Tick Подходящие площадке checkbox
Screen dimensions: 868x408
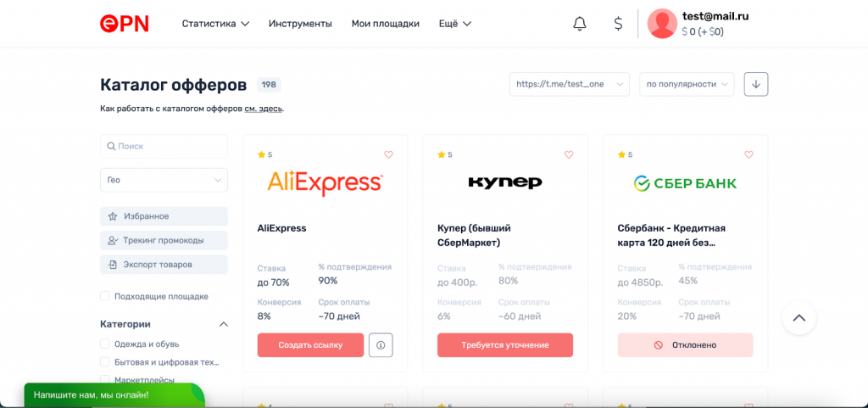[104, 296]
